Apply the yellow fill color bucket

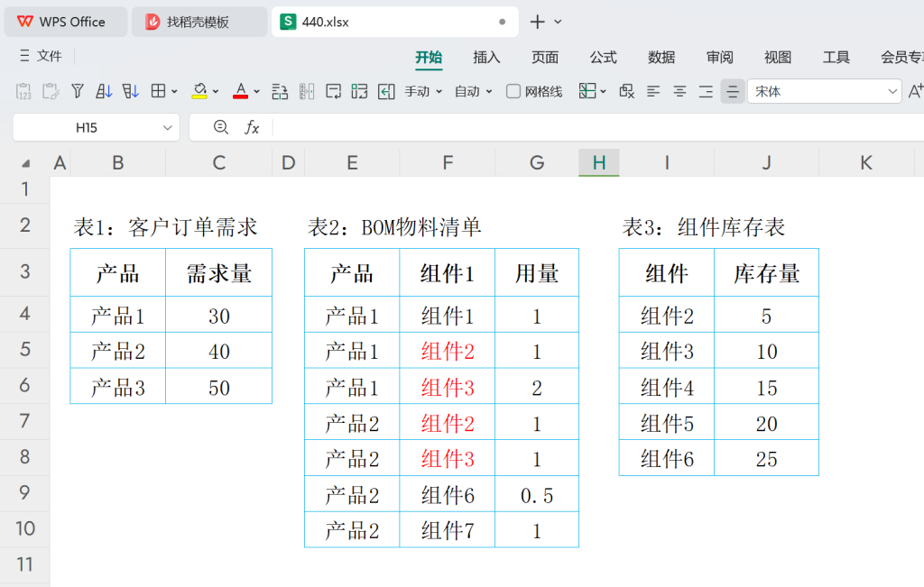[x=199, y=91]
